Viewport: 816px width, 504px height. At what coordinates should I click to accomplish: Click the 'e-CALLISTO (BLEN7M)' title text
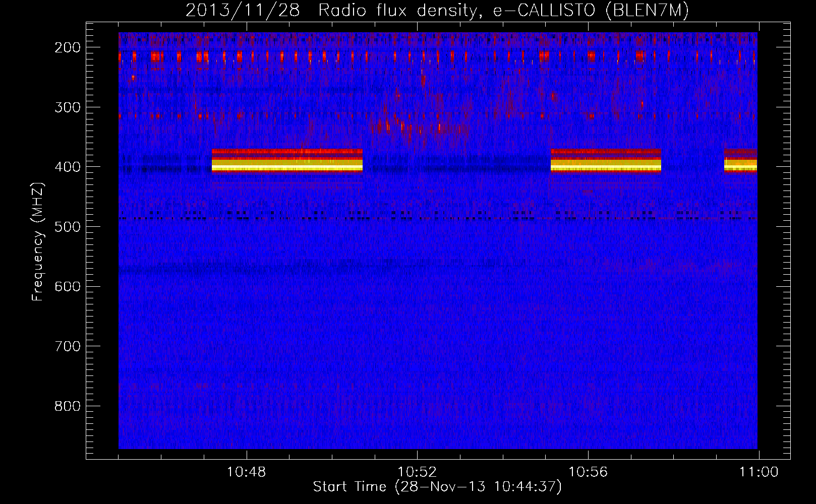click(x=591, y=11)
